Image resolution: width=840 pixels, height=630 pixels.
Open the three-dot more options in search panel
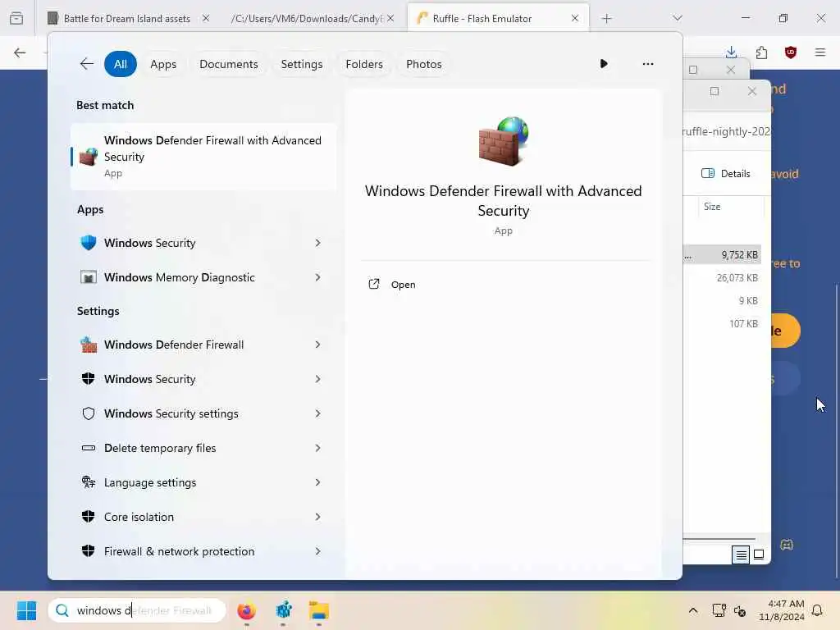coord(648,64)
